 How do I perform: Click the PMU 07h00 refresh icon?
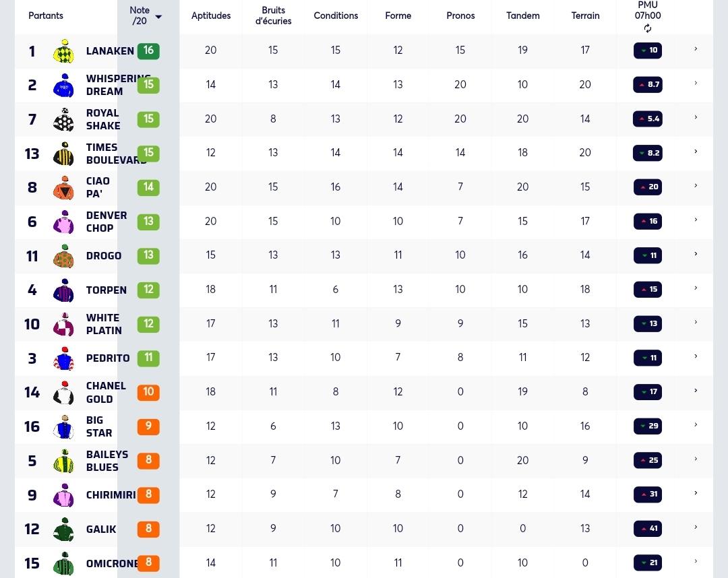coord(648,29)
